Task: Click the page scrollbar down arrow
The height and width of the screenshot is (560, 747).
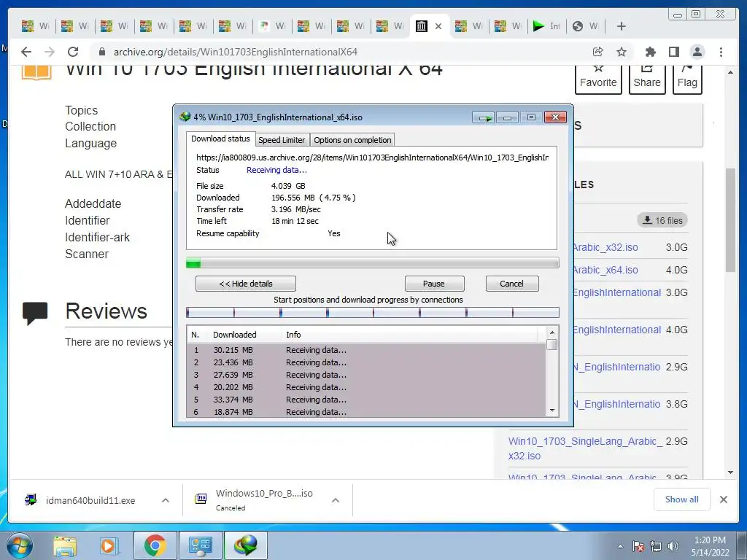Action: point(731,472)
